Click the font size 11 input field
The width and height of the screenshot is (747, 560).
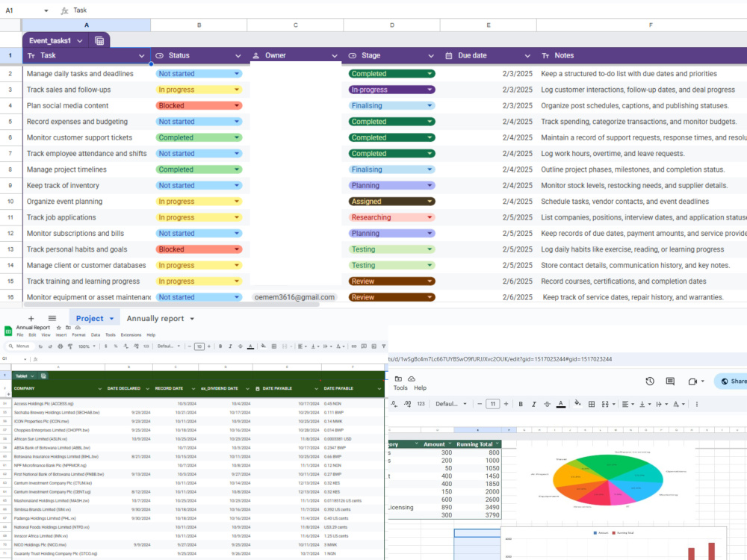pyautogui.click(x=492, y=404)
